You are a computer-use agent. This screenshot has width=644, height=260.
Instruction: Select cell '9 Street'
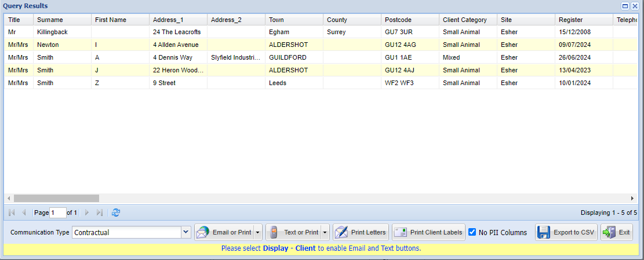179,83
